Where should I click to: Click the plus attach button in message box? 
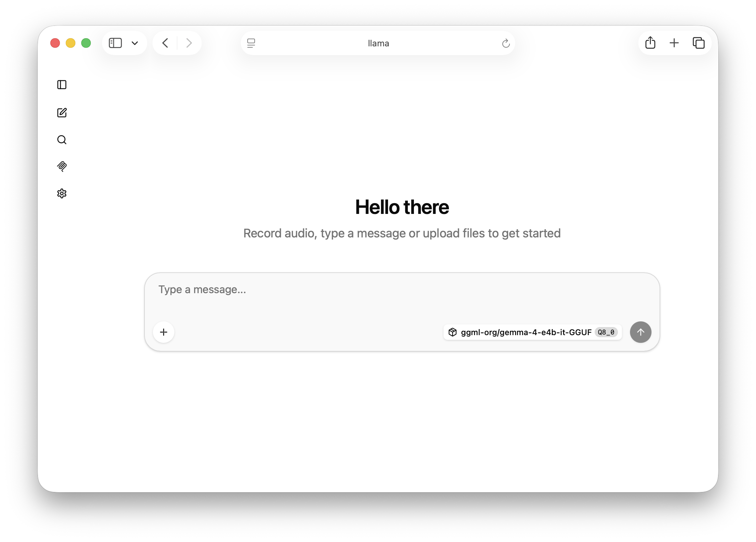tap(164, 332)
